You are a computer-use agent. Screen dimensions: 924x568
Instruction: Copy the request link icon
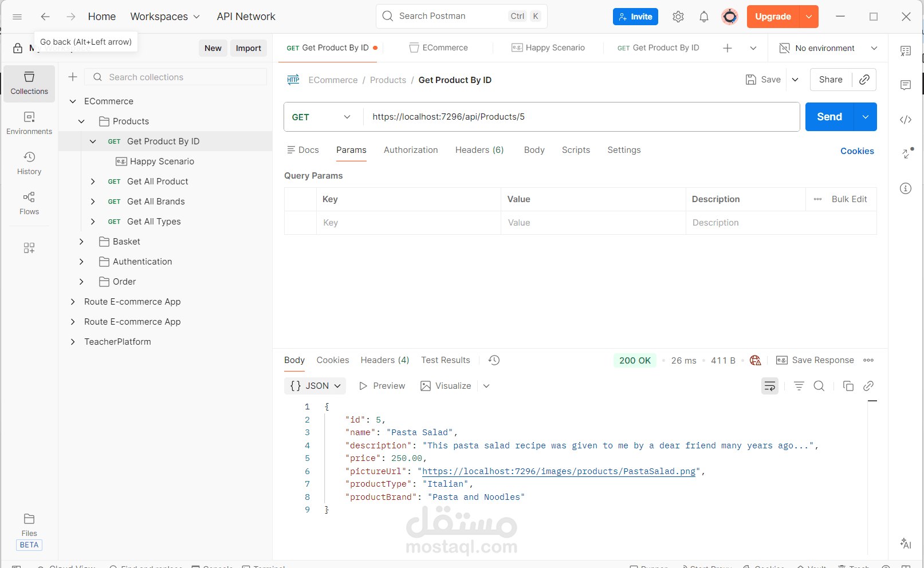click(864, 80)
